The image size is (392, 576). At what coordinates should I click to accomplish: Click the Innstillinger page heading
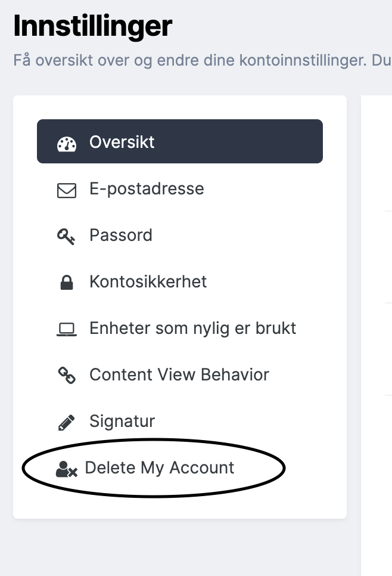93,26
